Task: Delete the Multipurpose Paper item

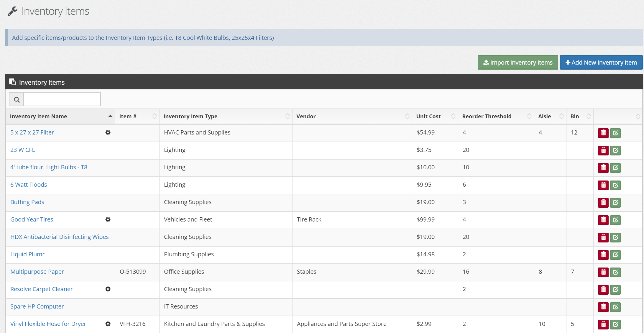Action: [x=603, y=272]
